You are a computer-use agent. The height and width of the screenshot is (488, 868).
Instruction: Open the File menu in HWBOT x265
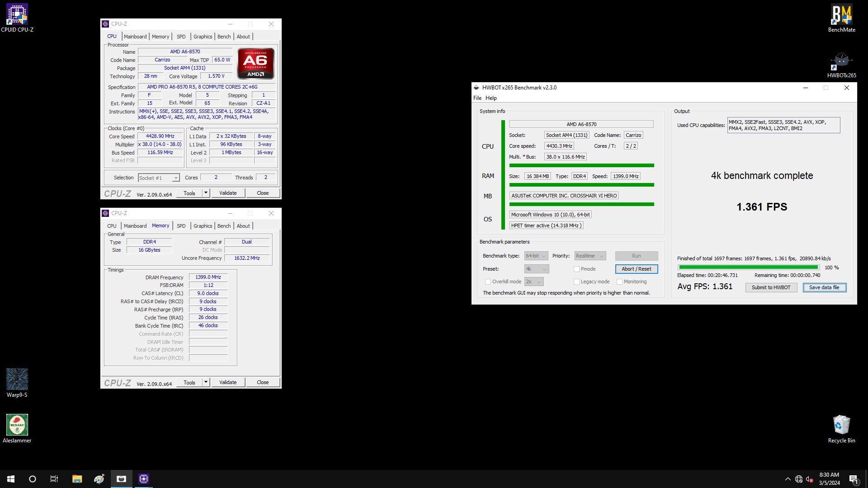click(477, 98)
